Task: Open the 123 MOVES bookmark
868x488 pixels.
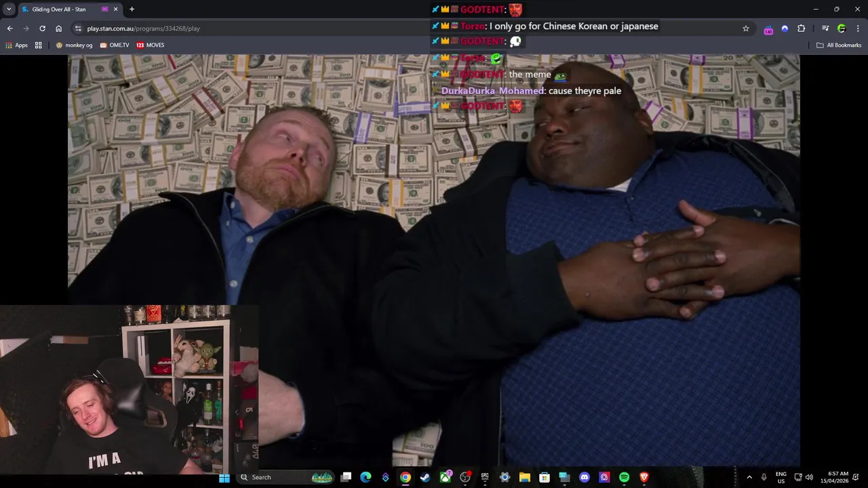Action: point(150,45)
